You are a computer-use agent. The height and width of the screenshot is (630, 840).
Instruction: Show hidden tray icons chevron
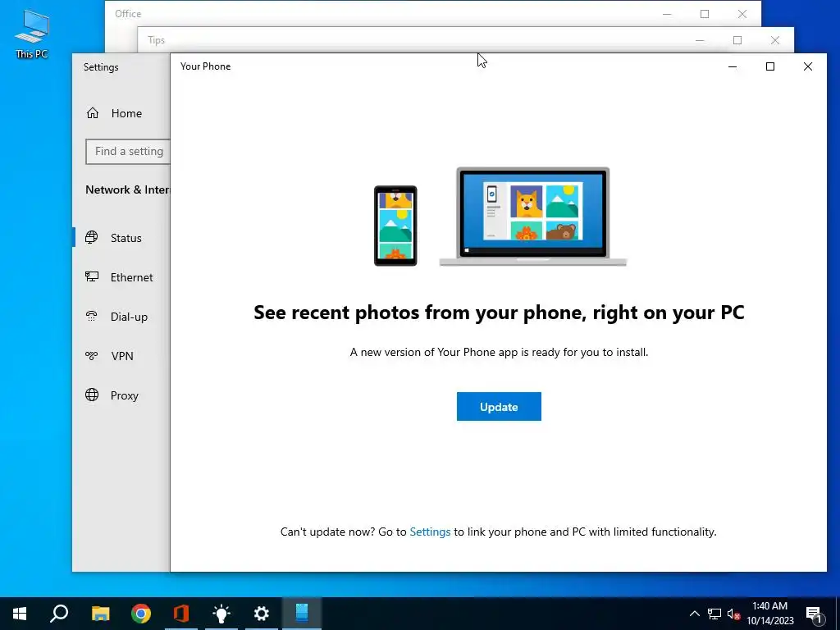[x=694, y=614]
